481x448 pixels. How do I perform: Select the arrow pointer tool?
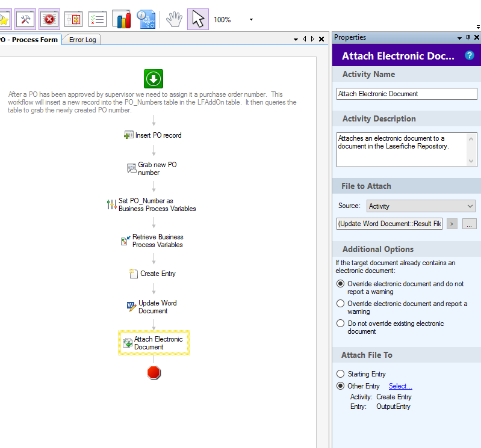(198, 20)
